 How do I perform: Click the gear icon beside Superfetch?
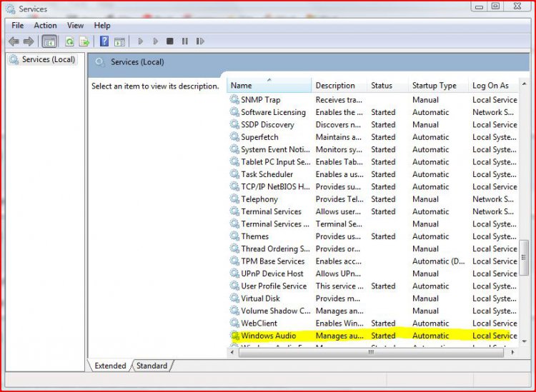(x=234, y=137)
